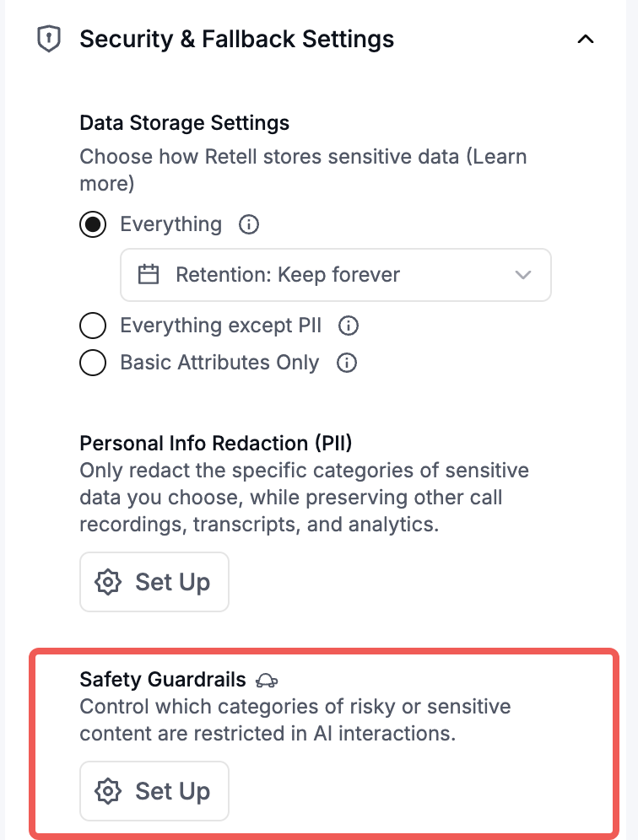
Task: Click Set Up under Safety Guardrails
Action: 154,791
